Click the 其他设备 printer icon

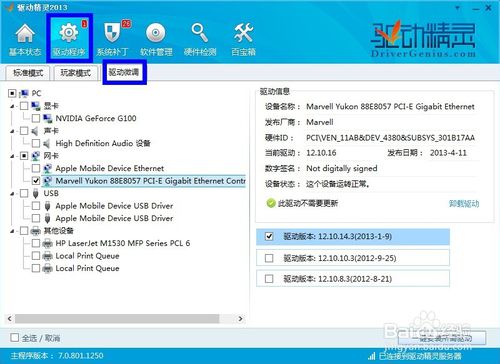(36, 231)
